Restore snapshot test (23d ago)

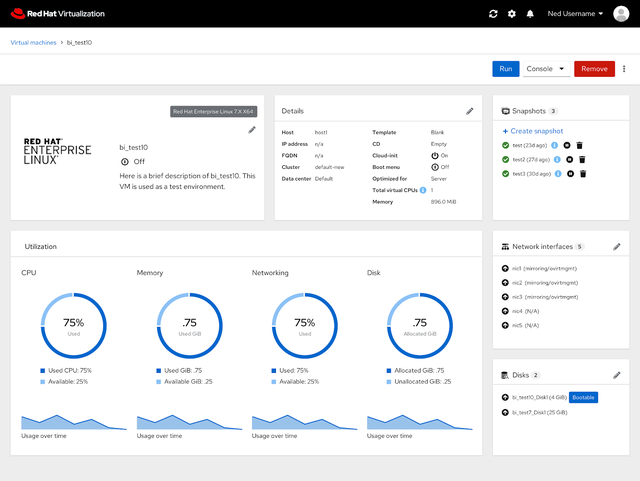(x=567, y=145)
